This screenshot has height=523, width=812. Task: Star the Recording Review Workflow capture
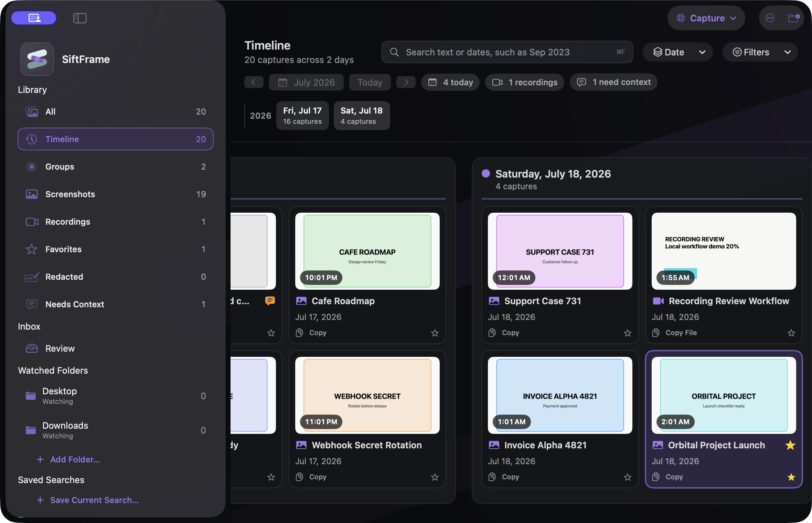pos(791,333)
